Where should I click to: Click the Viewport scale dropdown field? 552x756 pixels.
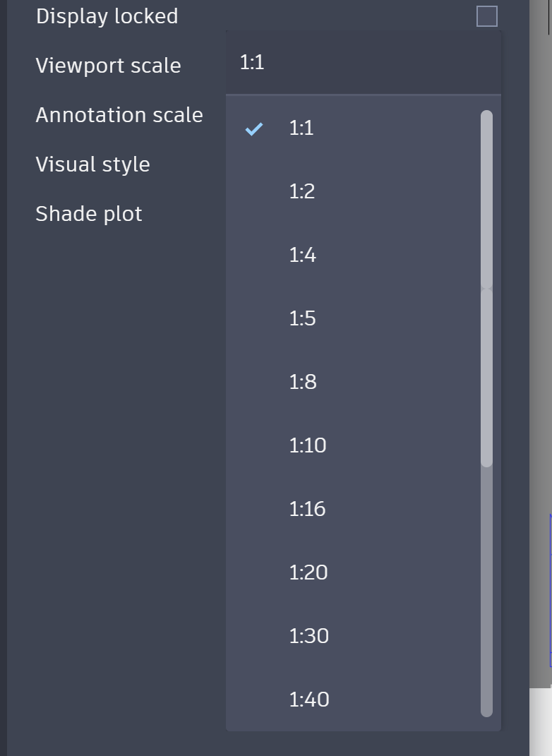point(363,63)
